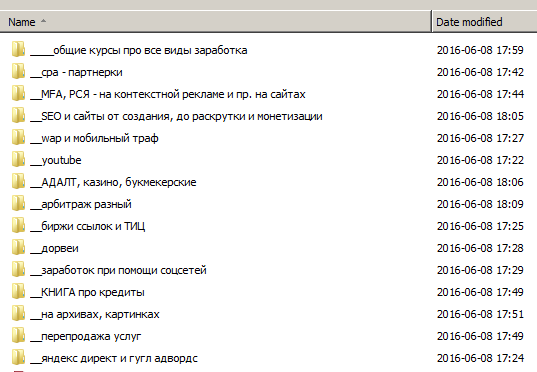Click folder icon next to 'сра - партнерки'

(18, 71)
